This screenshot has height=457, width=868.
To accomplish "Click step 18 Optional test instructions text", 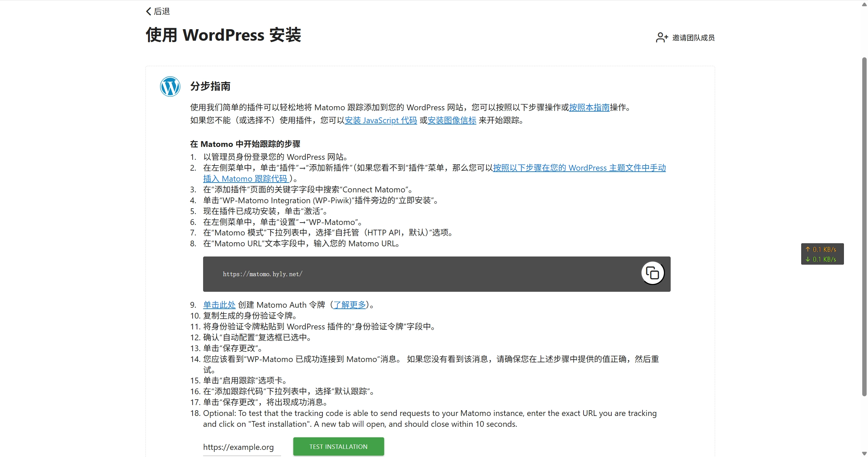I will (430, 418).
